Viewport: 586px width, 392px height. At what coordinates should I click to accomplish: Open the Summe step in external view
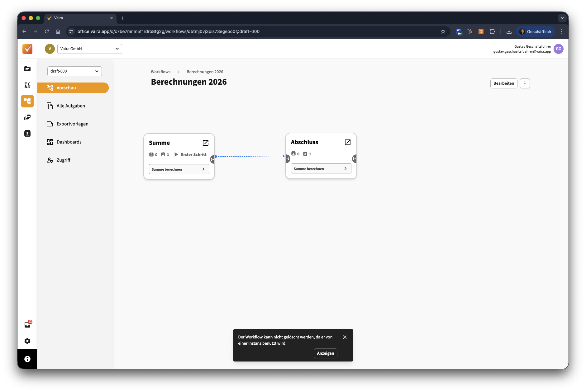click(x=206, y=143)
